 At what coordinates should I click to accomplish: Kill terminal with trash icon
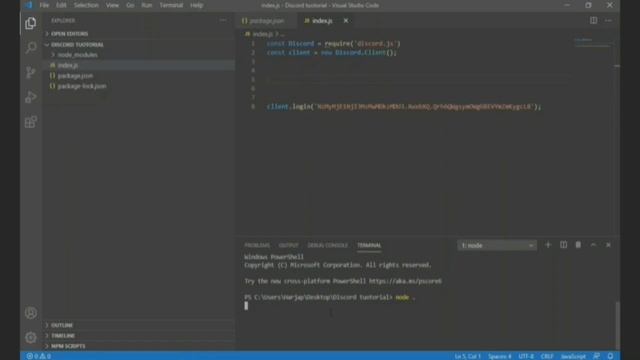[x=578, y=245]
